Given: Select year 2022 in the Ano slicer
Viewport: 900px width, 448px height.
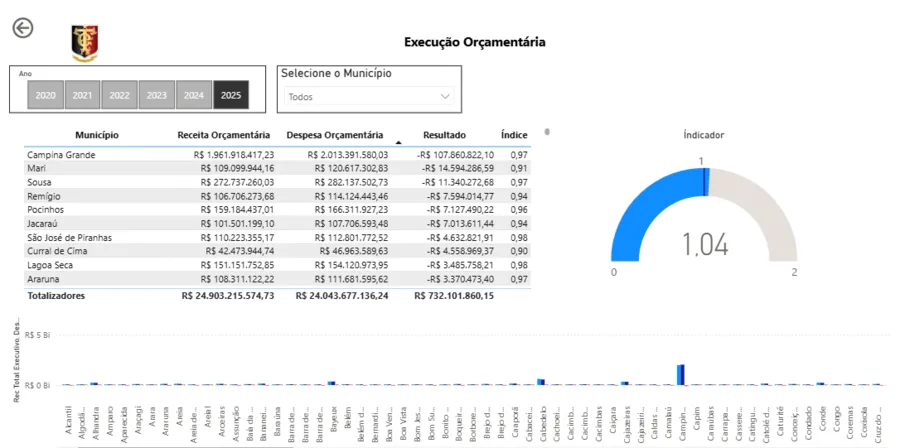Looking at the screenshot, I should point(119,95).
